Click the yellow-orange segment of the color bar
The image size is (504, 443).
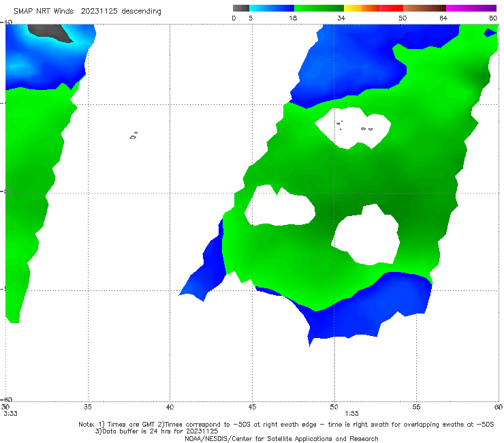(x=362, y=8)
